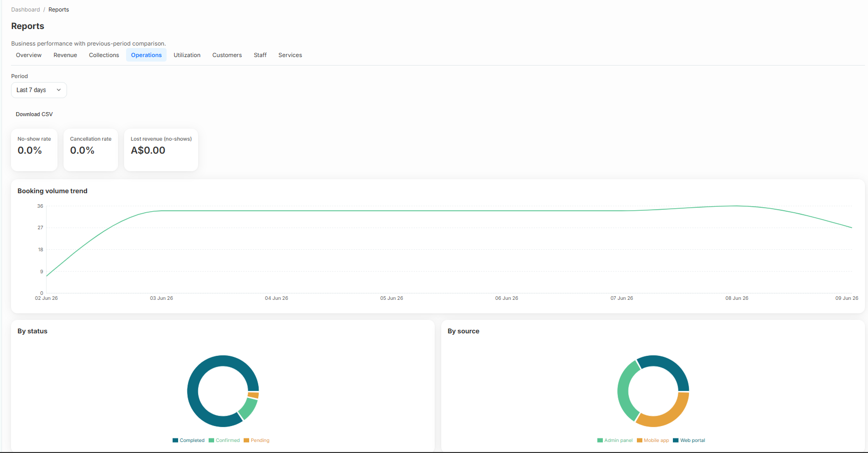Click the By source heading
The height and width of the screenshot is (453, 868).
click(463, 331)
